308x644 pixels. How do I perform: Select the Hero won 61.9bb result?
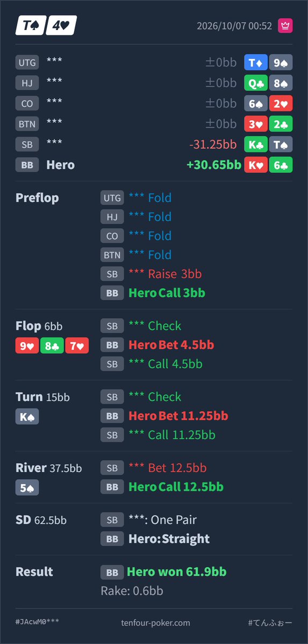(x=177, y=572)
